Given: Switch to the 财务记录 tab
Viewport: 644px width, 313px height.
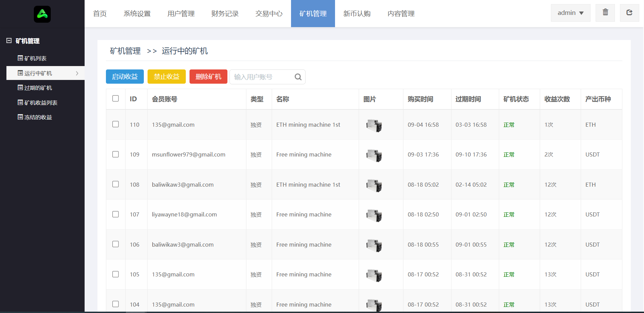Looking at the screenshot, I should point(225,14).
